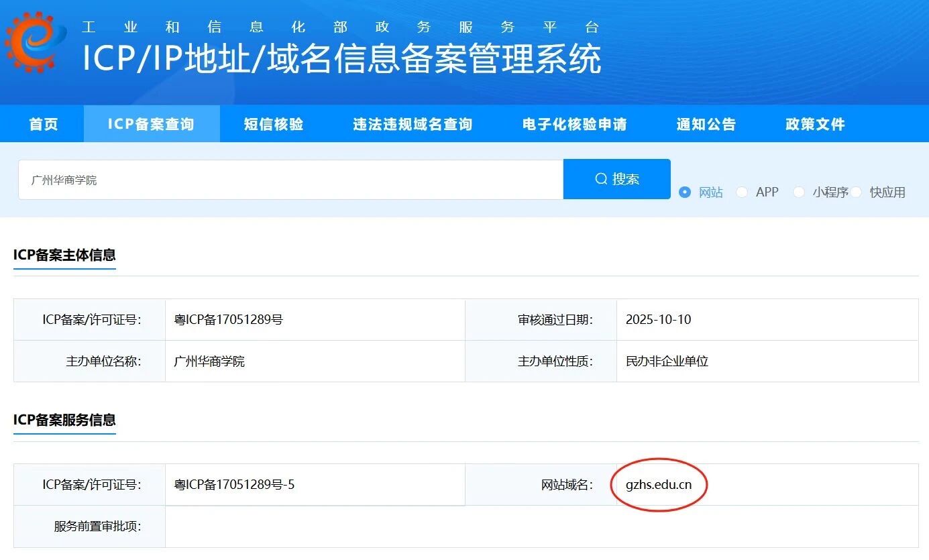Click the license number 粤ICP备17051289号-5

coord(233,484)
